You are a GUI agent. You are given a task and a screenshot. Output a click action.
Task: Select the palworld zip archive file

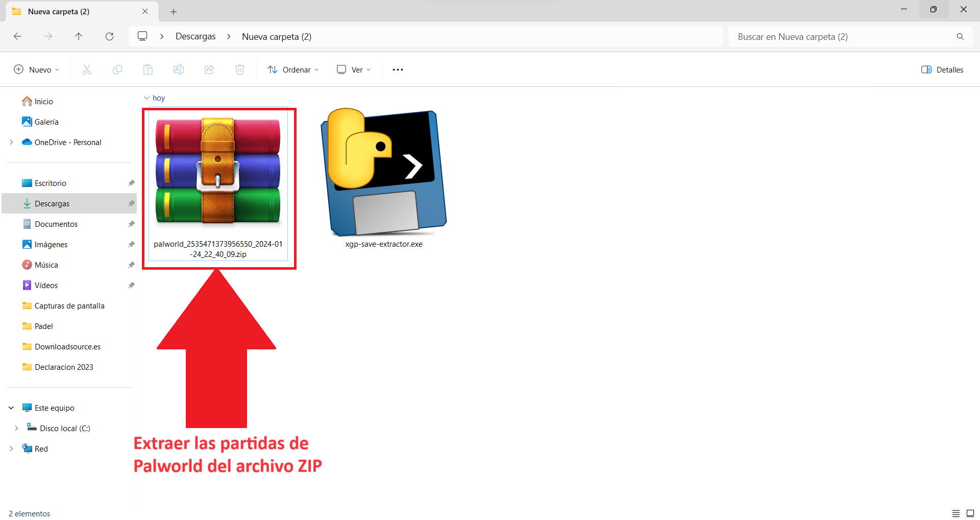pyautogui.click(x=218, y=185)
